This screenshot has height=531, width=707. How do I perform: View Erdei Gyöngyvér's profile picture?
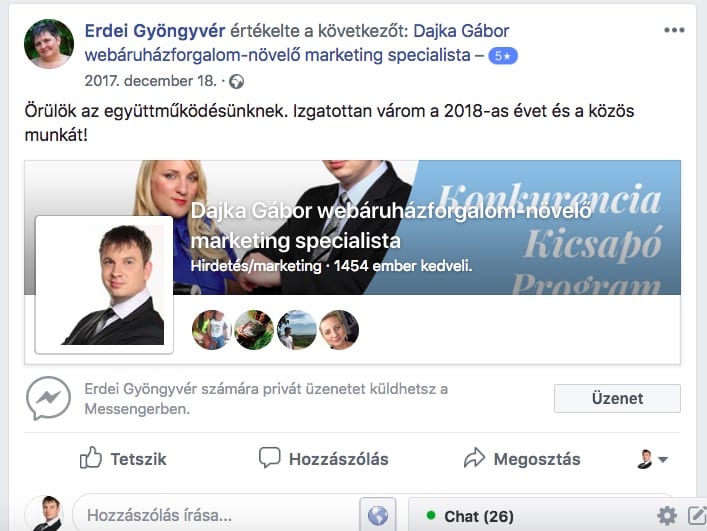[49, 44]
